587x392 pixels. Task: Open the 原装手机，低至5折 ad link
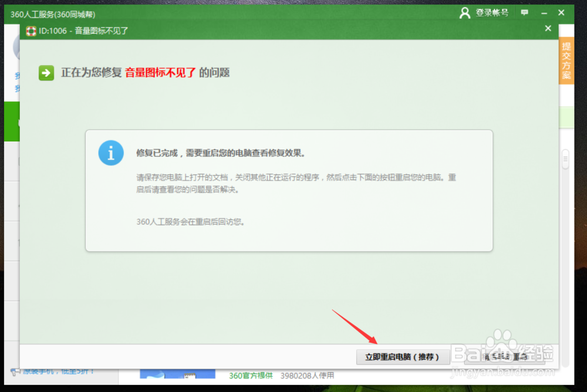click(x=58, y=371)
